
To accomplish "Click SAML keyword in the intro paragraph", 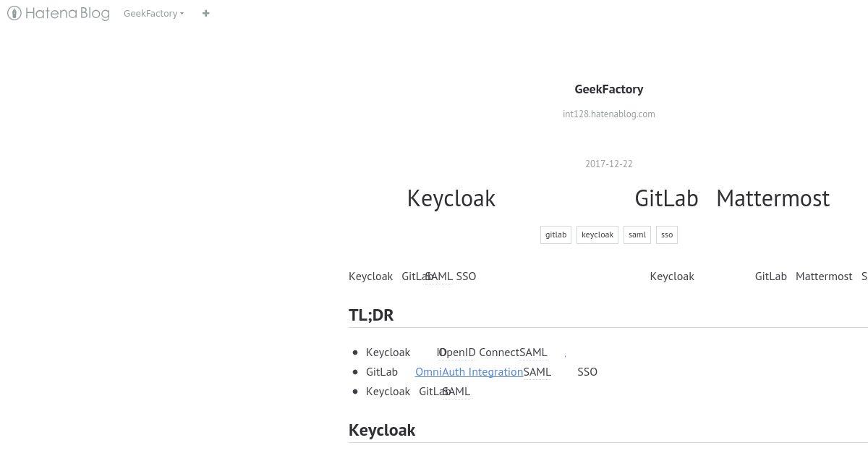I will pos(439,276).
